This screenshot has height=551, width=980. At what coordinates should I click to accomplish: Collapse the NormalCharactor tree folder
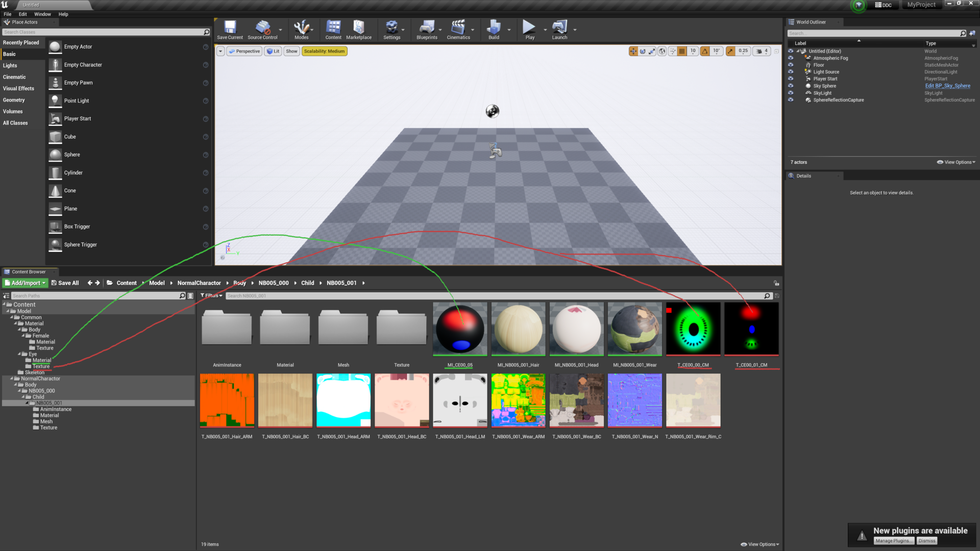12,379
